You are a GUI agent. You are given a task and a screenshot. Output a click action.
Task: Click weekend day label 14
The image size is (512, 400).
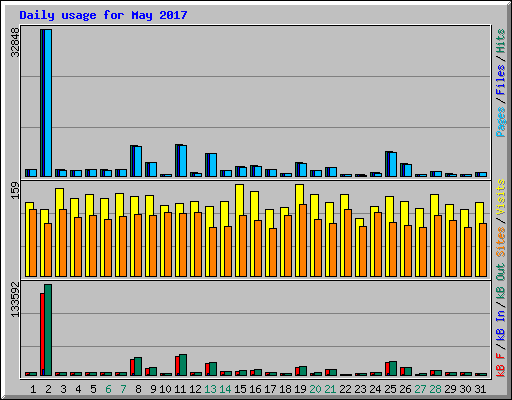(x=225, y=389)
